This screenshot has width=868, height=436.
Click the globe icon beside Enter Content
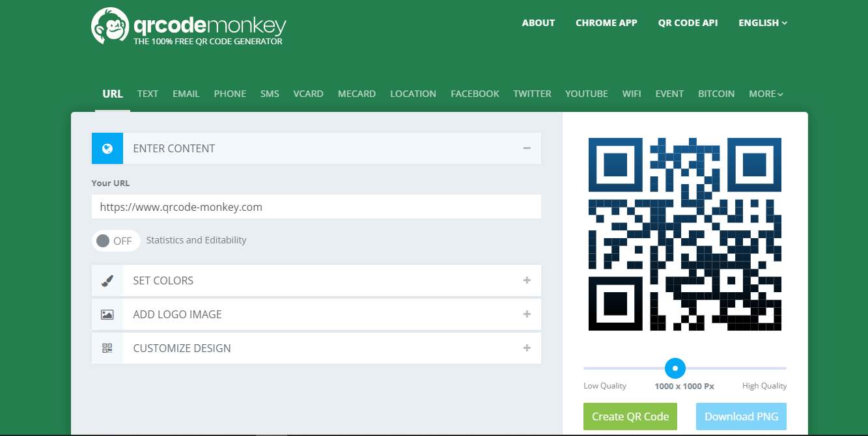click(107, 148)
